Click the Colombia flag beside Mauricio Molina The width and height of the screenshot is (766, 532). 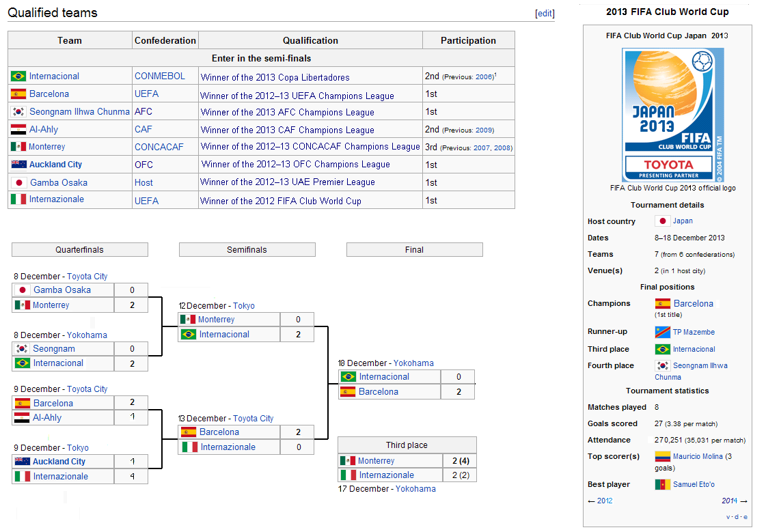point(662,456)
